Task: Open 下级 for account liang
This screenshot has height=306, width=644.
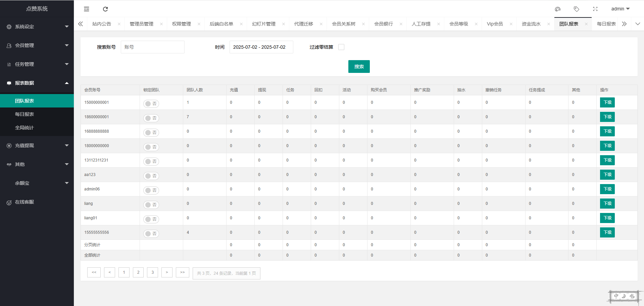Action: pos(607,204)
